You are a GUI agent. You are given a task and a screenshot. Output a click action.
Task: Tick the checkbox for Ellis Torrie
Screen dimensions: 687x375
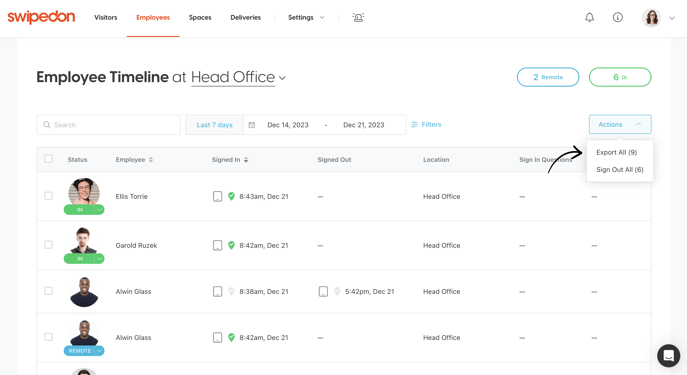click(49, 196)
